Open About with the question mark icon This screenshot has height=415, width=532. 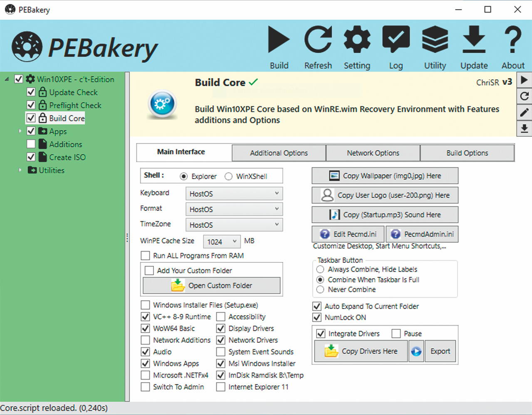click(x=513, y=40)
